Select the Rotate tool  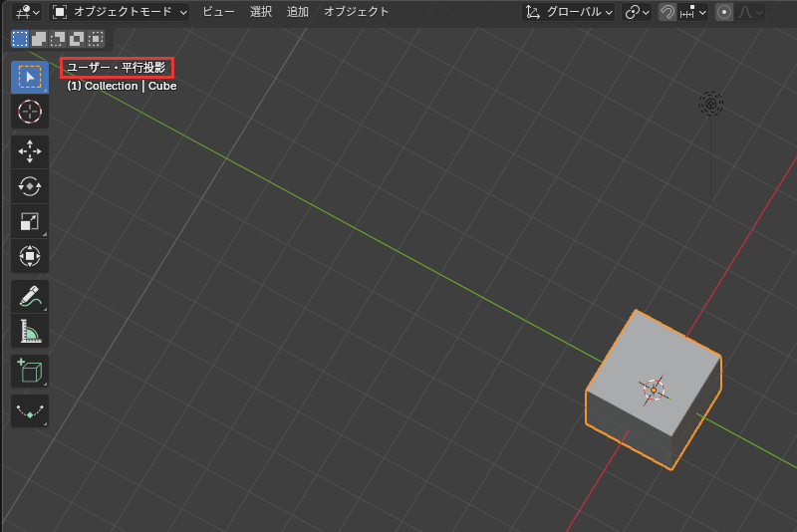pyautogui.click(x=30, y=186)
